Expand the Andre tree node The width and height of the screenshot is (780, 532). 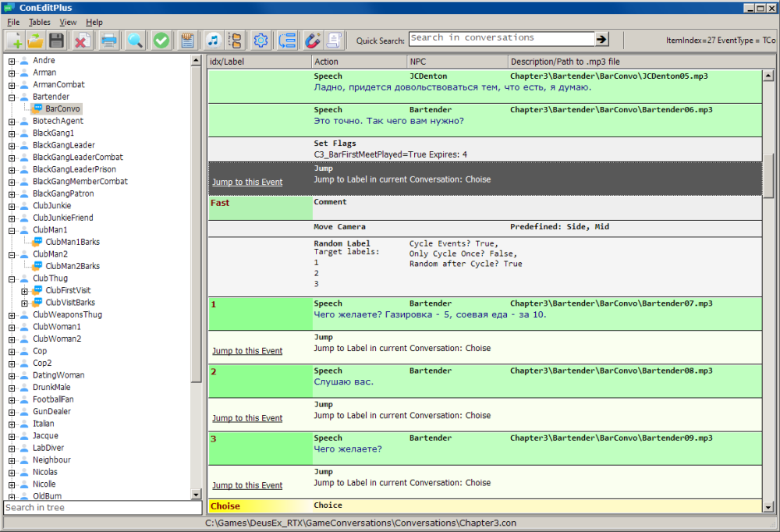(x=12, y=61)
